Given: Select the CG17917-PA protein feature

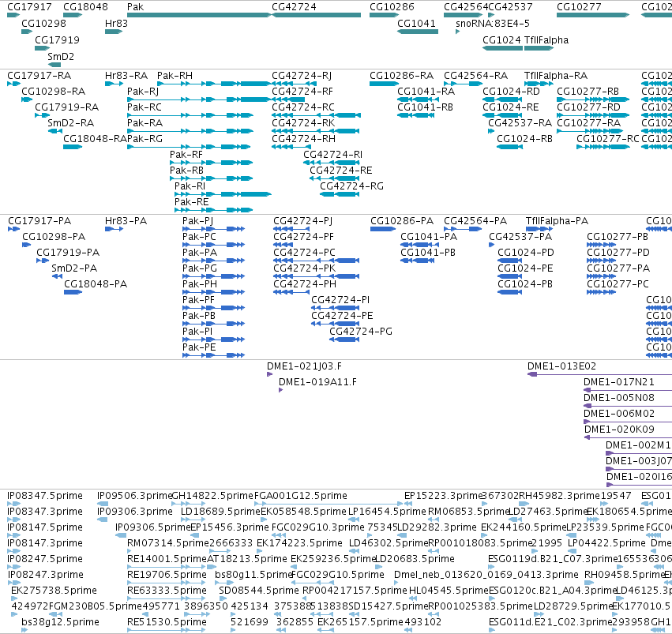Looking at the screenshot, I should click(13, 229).
